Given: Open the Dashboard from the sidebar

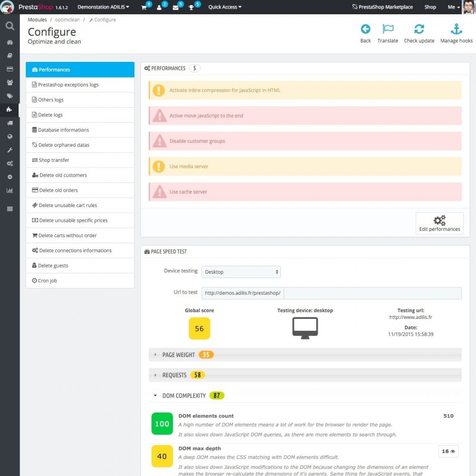Looking at the screenshot, I should click(10, 42).
